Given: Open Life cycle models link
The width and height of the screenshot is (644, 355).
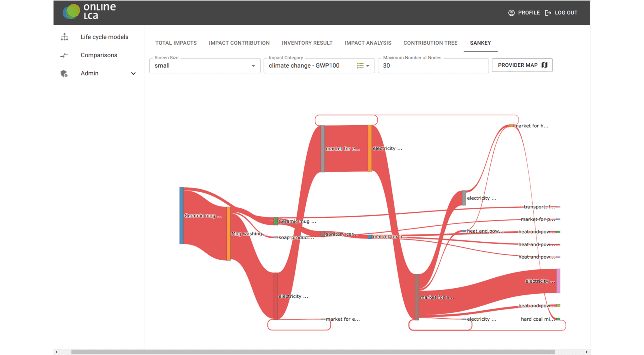Looking at the screenshot, I should point(104,37).
